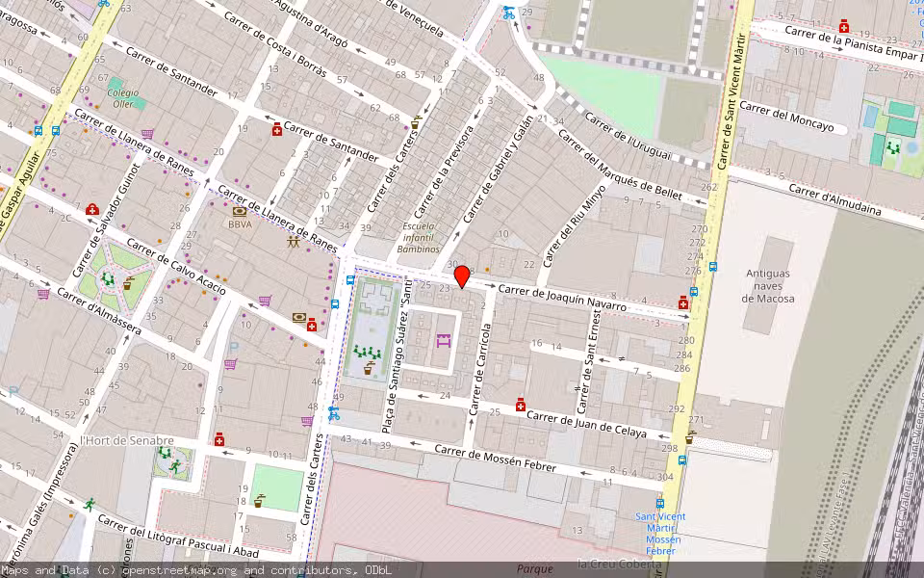Viewport: 924px width, 578px height.
Task: Open the openstreetmap.org attribution link
Action: tap(181, 570)
